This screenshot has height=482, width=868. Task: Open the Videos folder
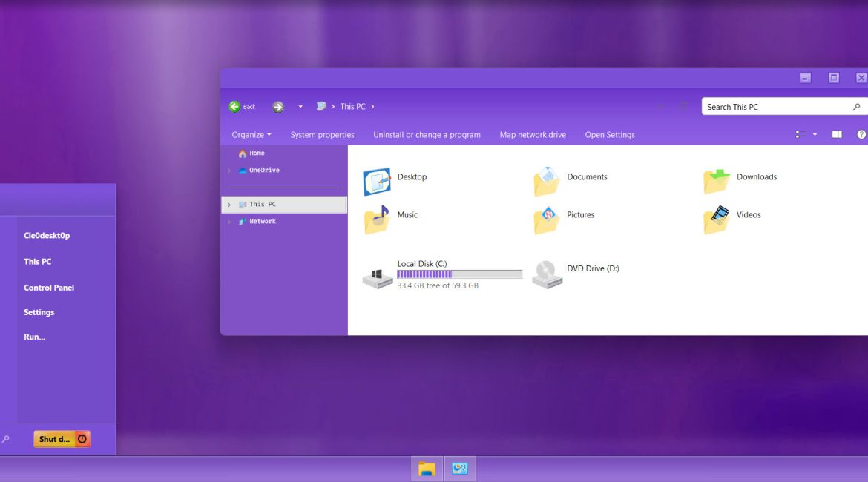tap(717, 219)
